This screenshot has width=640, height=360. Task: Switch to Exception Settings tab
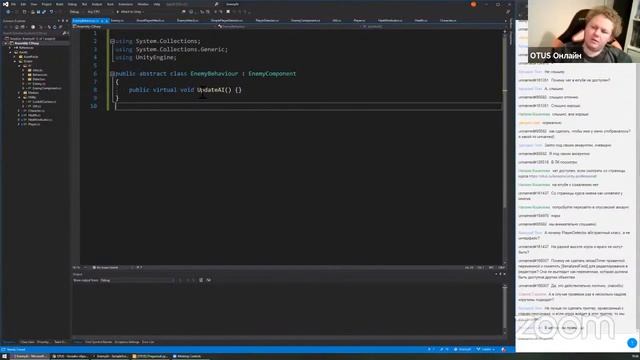tap(127, 342)
